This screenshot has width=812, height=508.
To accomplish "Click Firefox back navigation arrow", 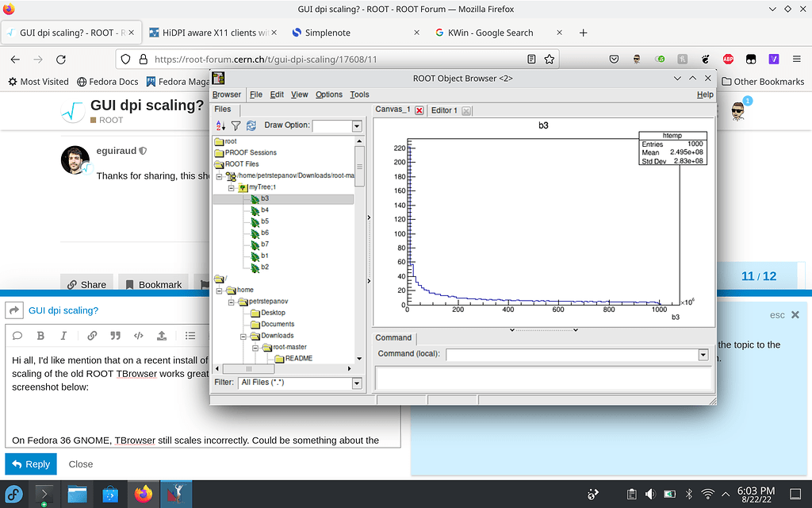I will 15,59.
